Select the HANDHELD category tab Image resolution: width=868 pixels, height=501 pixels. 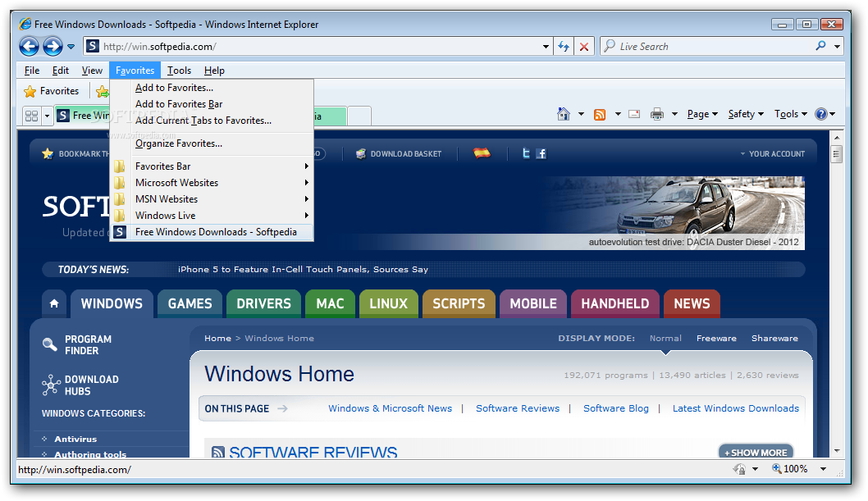point(615,303)
